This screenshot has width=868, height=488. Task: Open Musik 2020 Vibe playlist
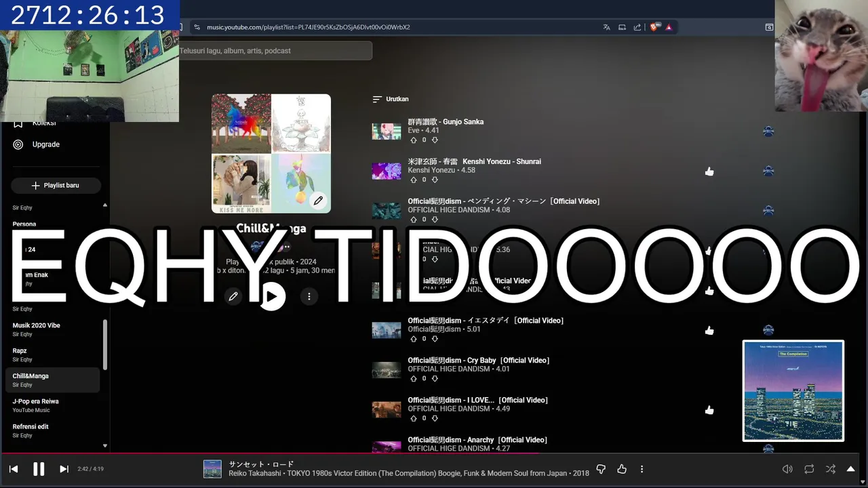[52, 329]
